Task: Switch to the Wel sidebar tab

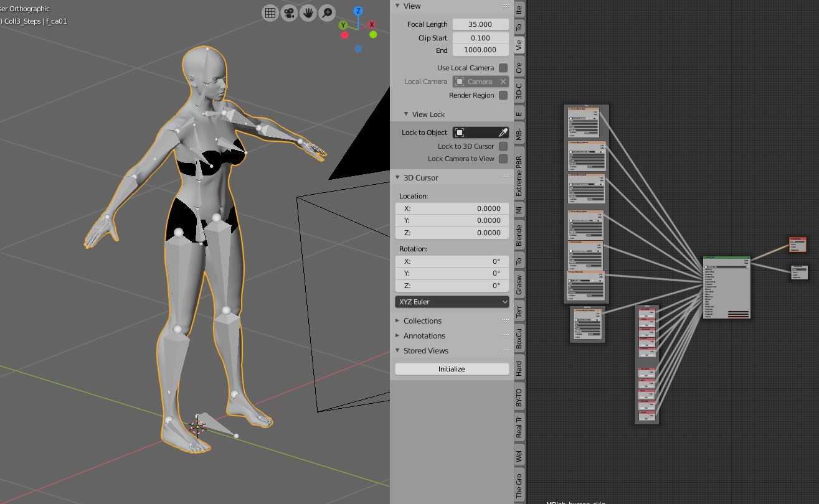Action: (x=519, y=457)
